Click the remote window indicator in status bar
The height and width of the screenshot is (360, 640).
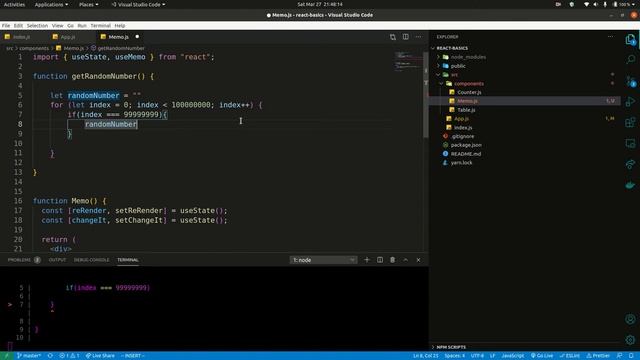(x=6, y=356)
